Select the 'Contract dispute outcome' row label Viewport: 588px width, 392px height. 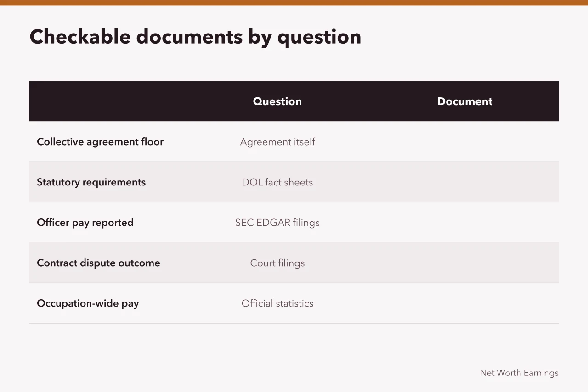tap(98, 263)
